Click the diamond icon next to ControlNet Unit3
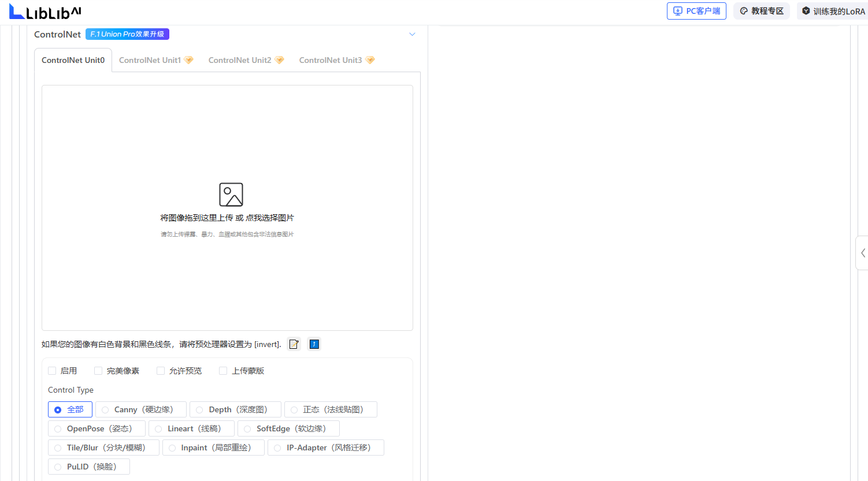868x481 pixels. click(370, 60)
